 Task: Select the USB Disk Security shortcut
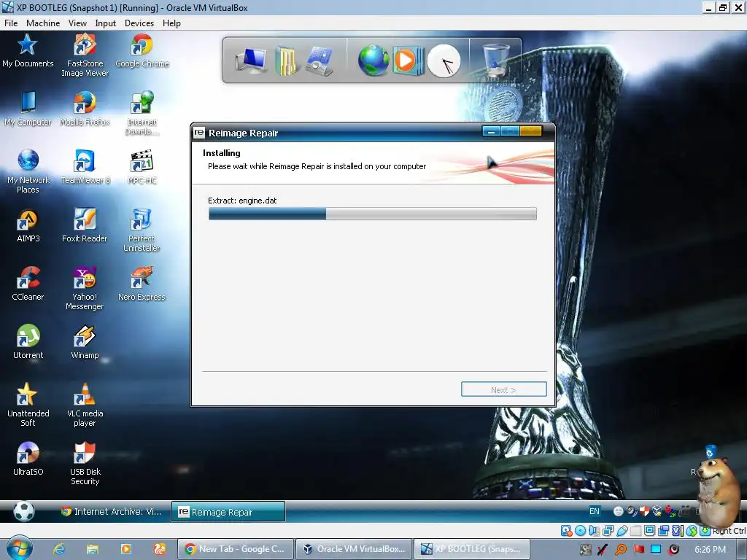85,463
